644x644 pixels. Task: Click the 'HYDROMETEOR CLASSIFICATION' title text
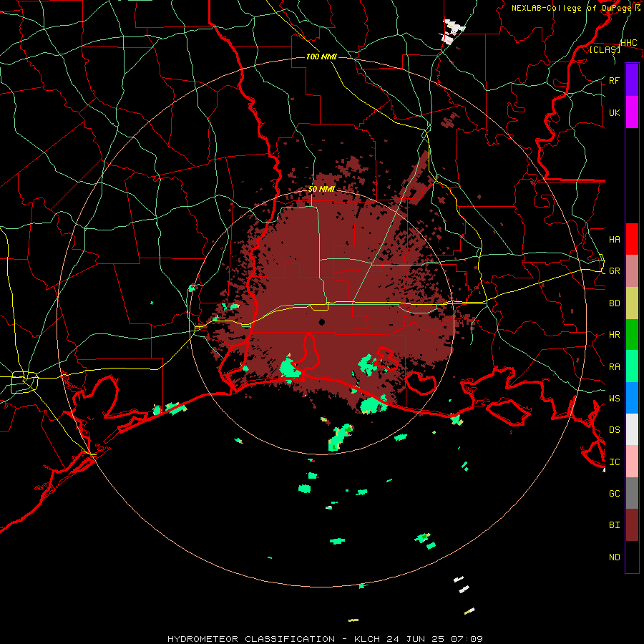(x=250, y=639)
